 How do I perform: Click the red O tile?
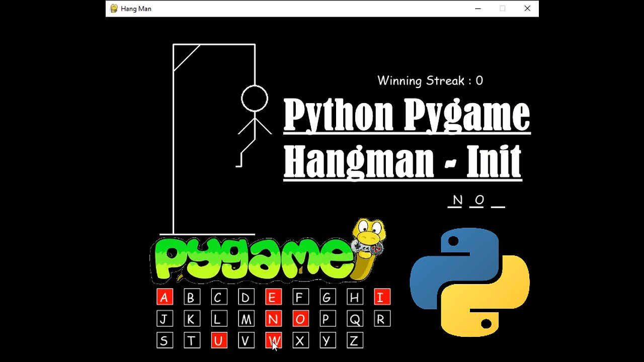(x=300, y=319)
